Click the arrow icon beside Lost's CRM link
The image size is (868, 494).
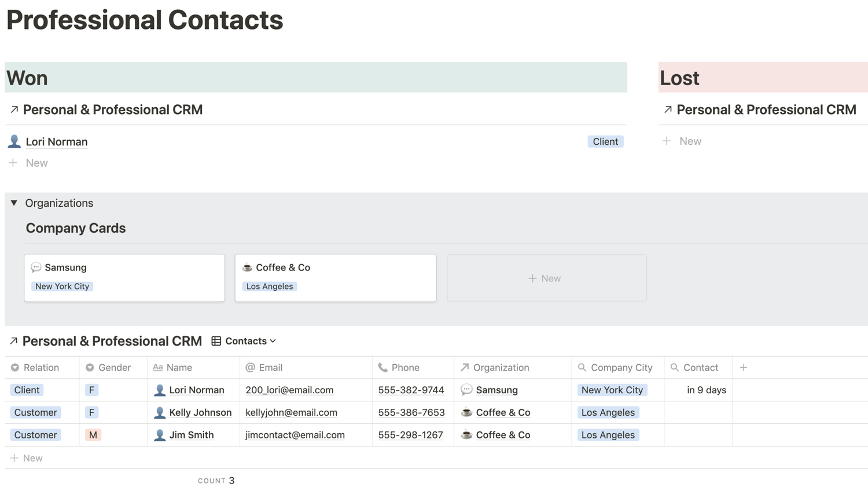click(x=668, y=109)
